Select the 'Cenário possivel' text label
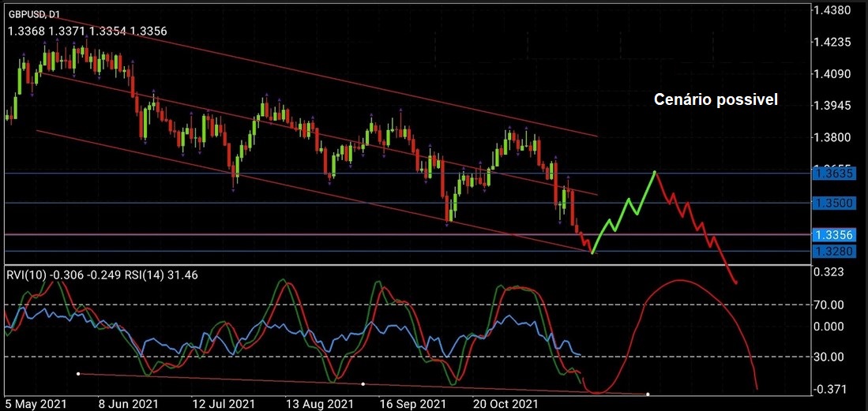Screen dimensions: 868x411 tap(716, 100)
